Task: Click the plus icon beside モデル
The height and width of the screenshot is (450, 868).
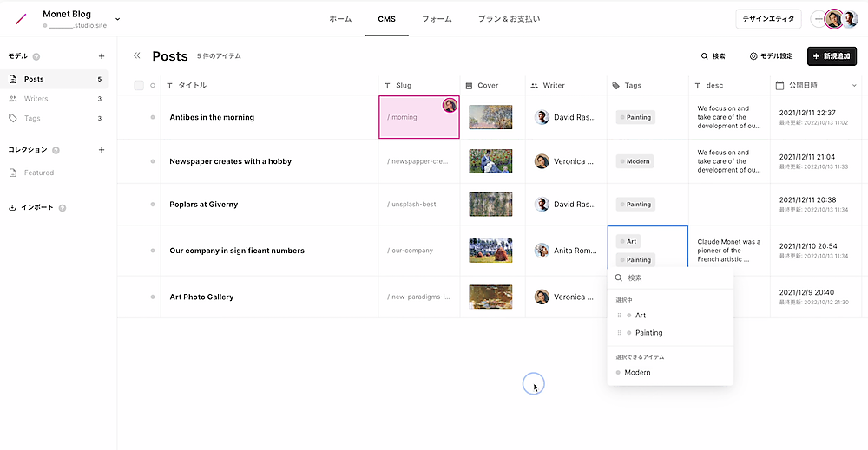Action: 102,56
